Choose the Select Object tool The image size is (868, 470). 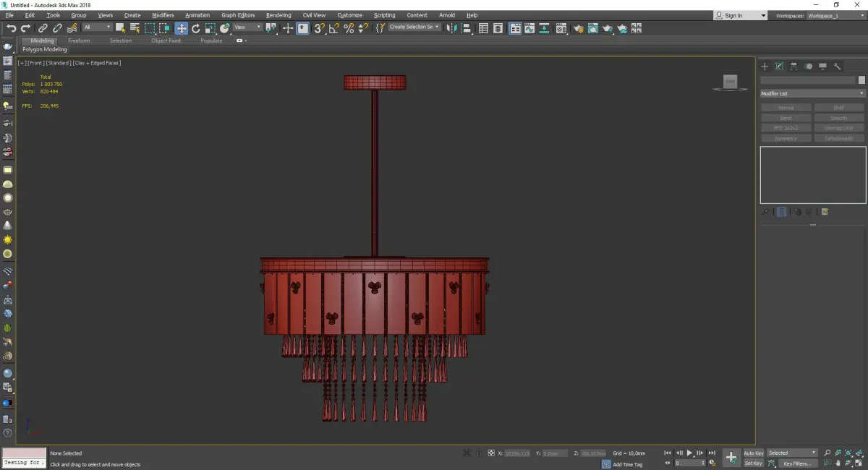pos(120,28)
